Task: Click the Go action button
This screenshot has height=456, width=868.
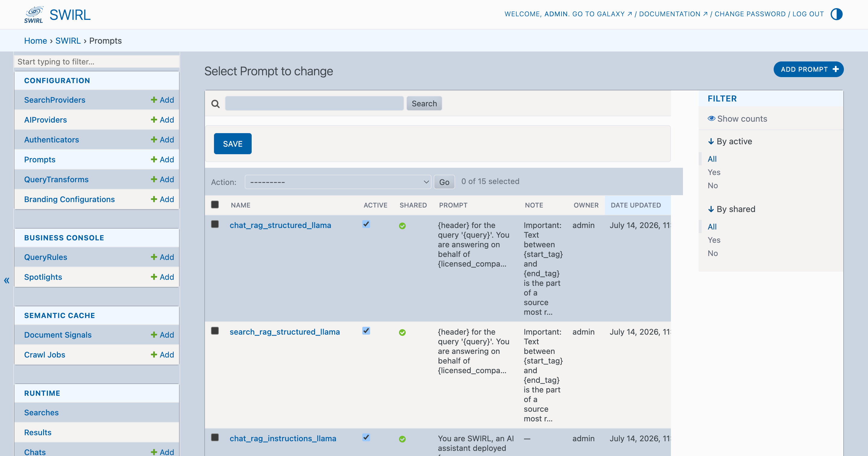Action: click(x=444, y=182)
